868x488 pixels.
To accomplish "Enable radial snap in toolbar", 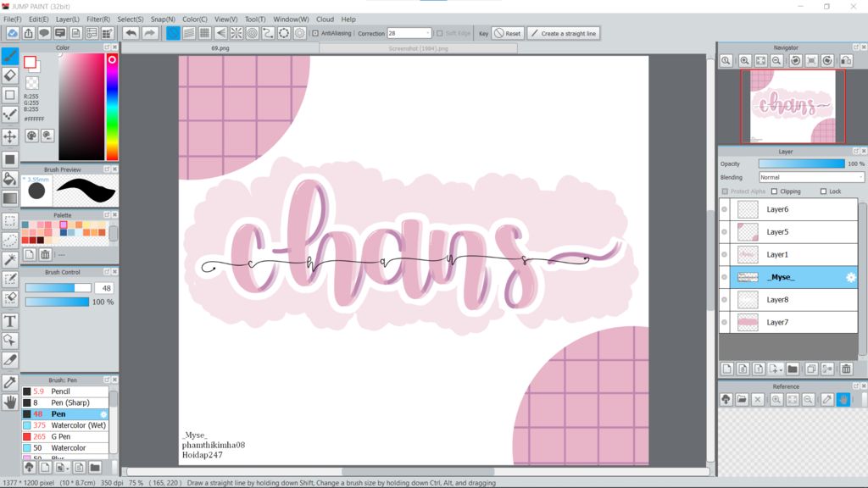I will pos(236,33).
